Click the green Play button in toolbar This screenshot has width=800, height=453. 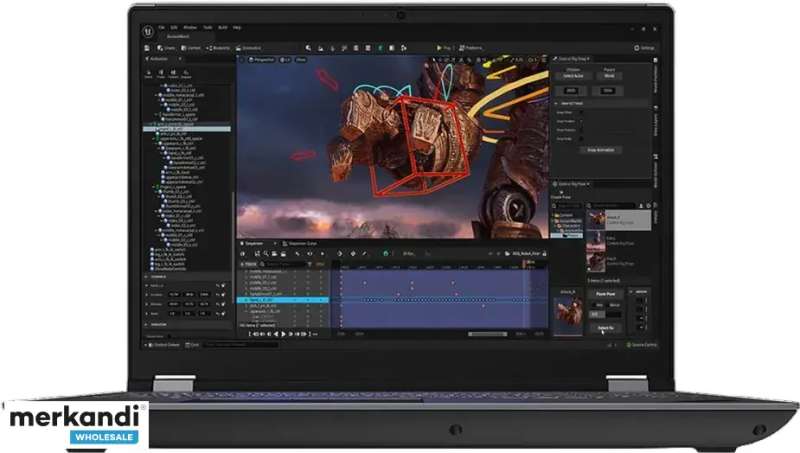coord(439,48)
